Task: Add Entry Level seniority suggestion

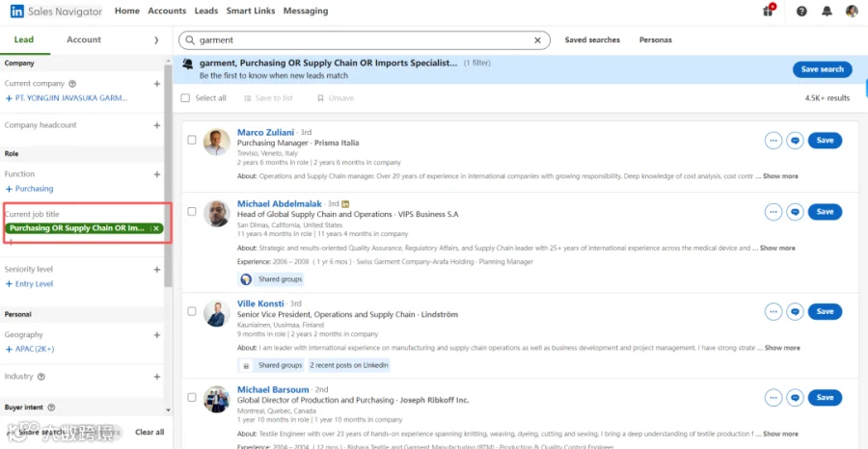Action: coord(29,283)
